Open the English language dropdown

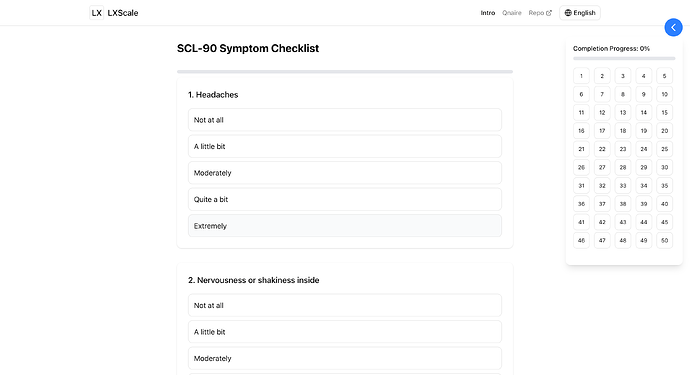click(x=580, y=13)
